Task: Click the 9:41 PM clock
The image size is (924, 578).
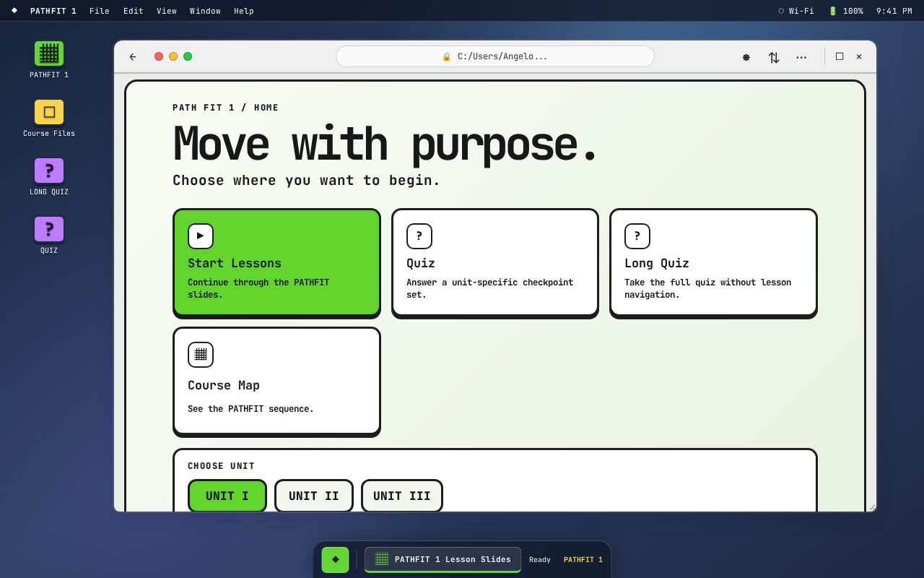Action: point(894,11)
